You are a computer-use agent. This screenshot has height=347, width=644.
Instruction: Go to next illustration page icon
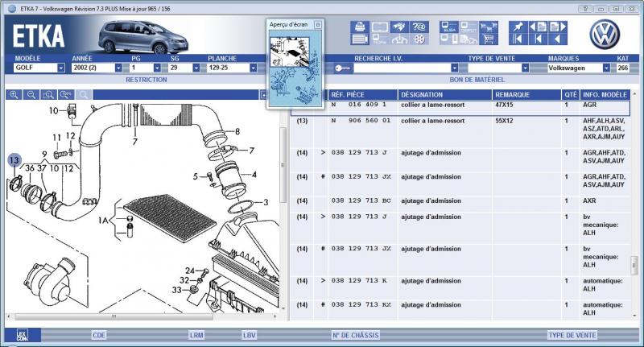[558, 27]
